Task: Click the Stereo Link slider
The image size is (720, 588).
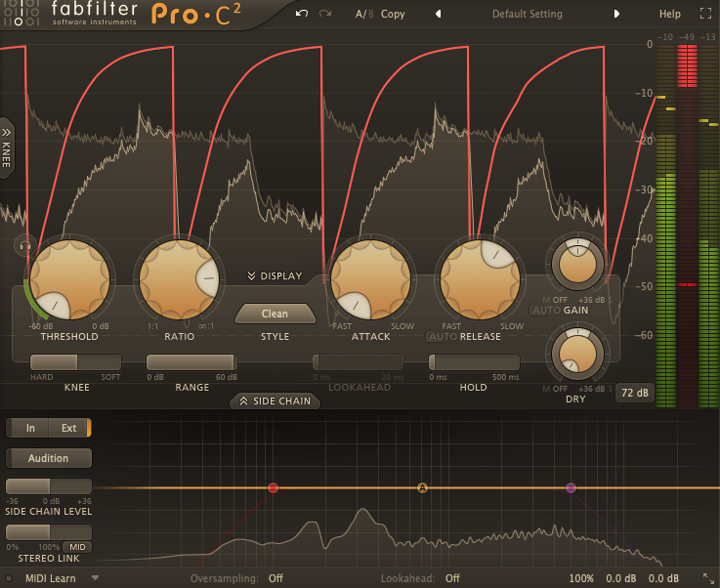Action: pyautogui.click(x=49, y=532)
